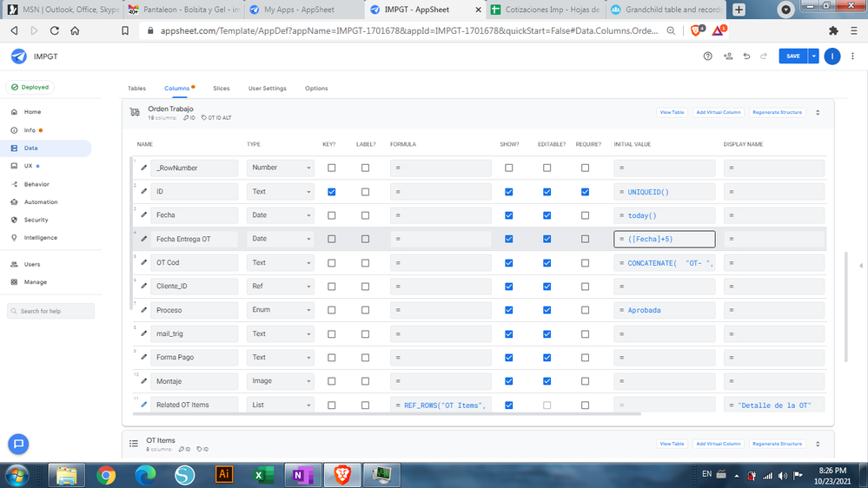Click the share app add-user icon
Screen dimensions: 868x488
coord(728,56)
